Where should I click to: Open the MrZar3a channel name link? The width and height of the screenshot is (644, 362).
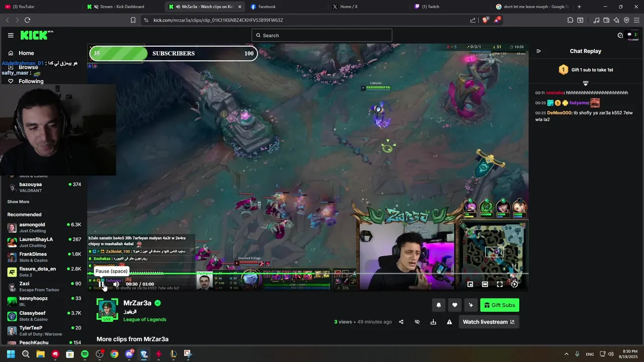137,303
